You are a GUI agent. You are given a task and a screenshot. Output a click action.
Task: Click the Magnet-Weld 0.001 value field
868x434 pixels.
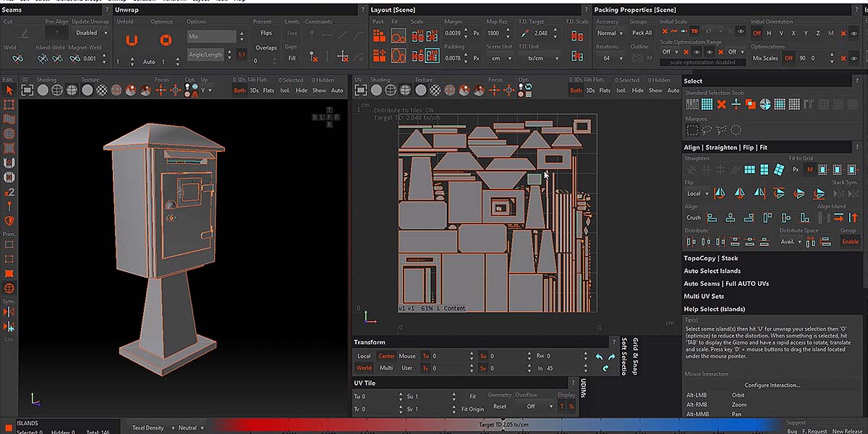click(90, 59)
